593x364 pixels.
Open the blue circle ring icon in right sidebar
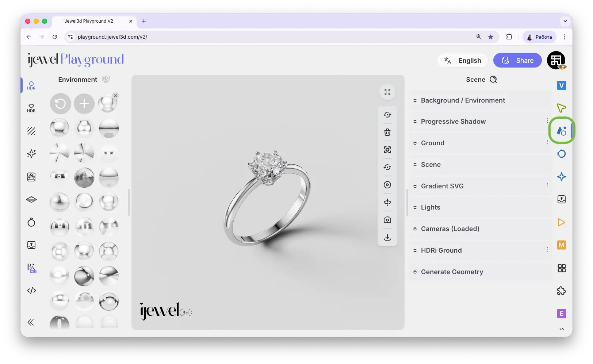click(562, 154)
